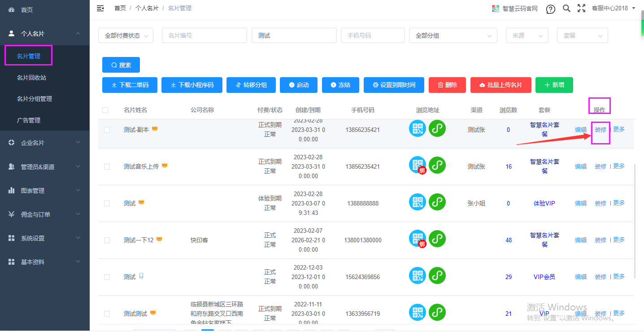644x332 pixels.
Task: Open QR code for 测试-副本 row
Action: pyautogui.click(x=417, y=129)
